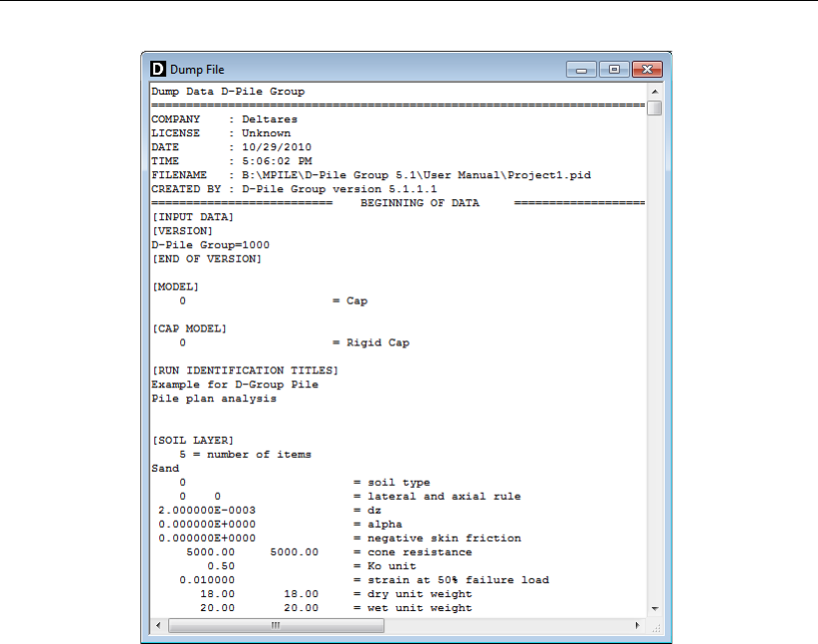The width and height of the screenshot is (818, 644).
Task: Click the [RUN IDENTIFICATION TITLES] tag
Action: point(245,370)
